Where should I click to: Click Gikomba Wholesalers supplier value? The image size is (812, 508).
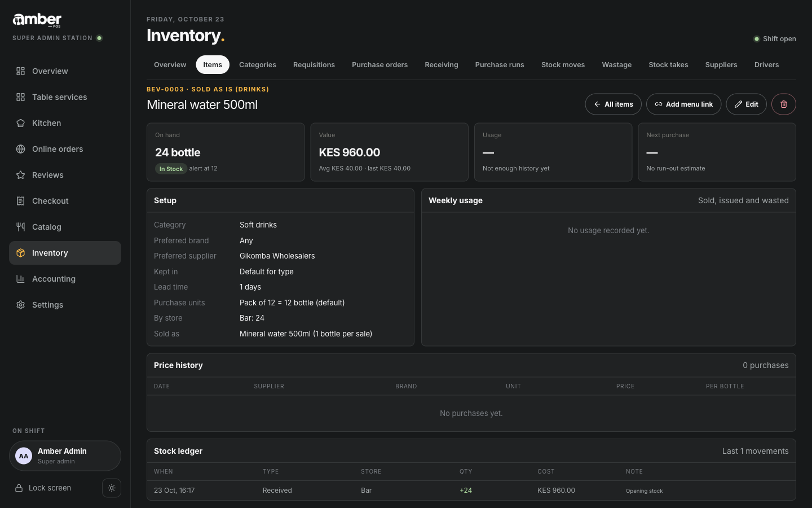pyautogui.click(x=277, y=256)
